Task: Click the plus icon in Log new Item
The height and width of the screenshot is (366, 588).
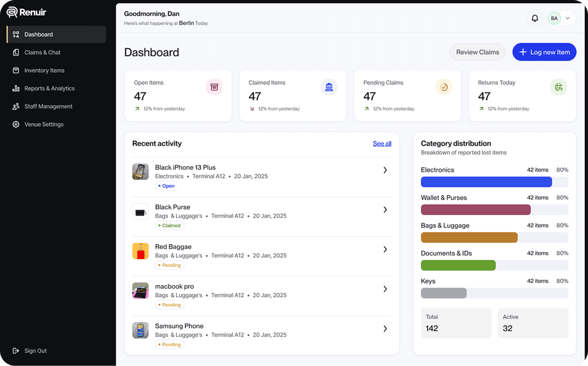Action: 523,52
